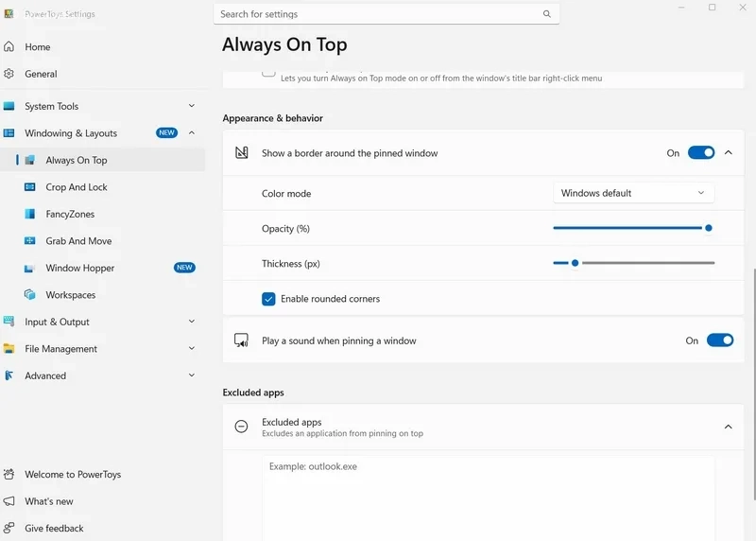This screenshot has width=756, height=541.
Task: Click the Opacity (%) slider handle
Action: 708,228
